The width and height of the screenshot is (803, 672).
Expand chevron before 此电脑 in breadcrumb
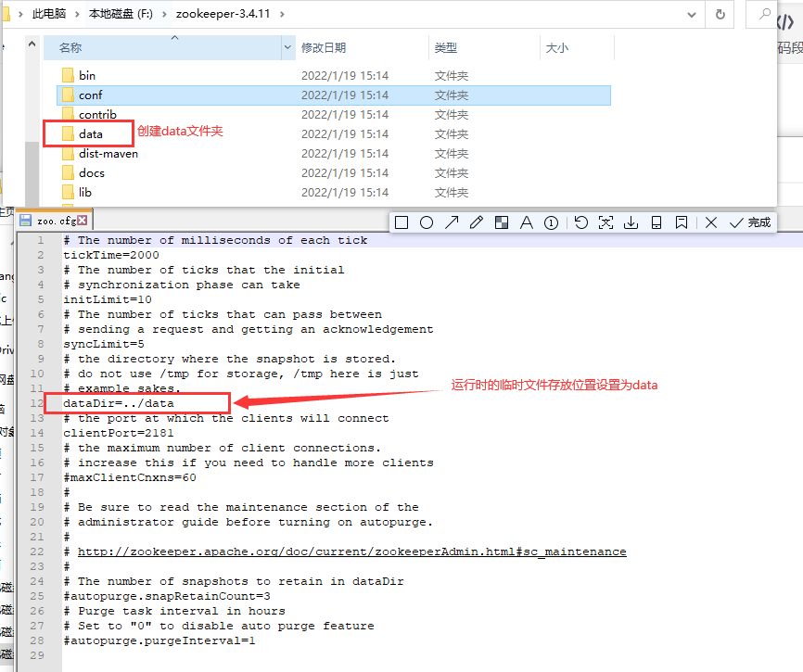(20, 14)
